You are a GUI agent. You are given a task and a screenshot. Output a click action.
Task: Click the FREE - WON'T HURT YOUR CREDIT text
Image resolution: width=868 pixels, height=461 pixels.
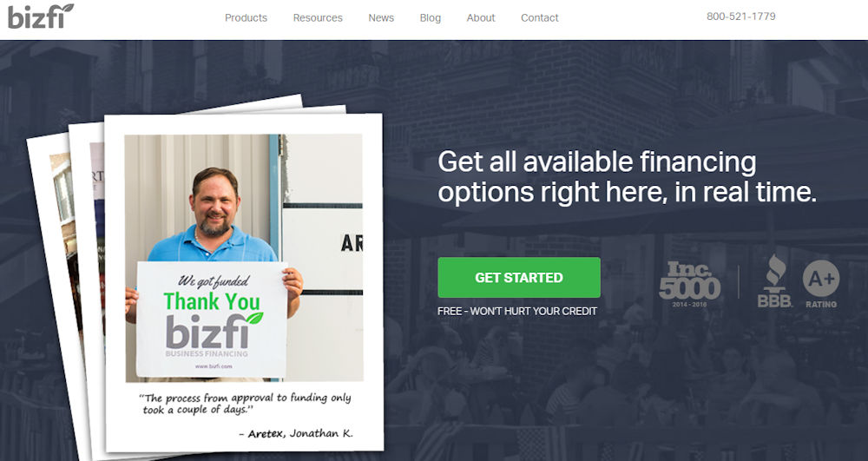pyautogui.click(x=517, y=311)
